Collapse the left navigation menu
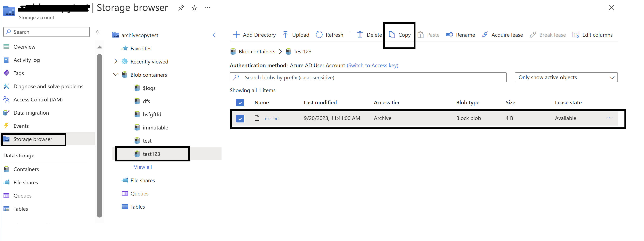644x241 pixels. coord(98,32)
